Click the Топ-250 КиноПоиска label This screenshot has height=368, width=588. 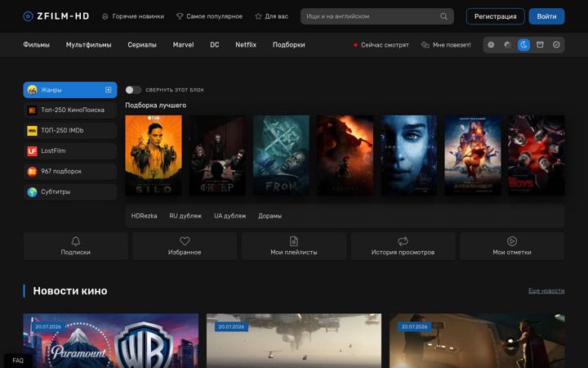(x=73, y=110)
